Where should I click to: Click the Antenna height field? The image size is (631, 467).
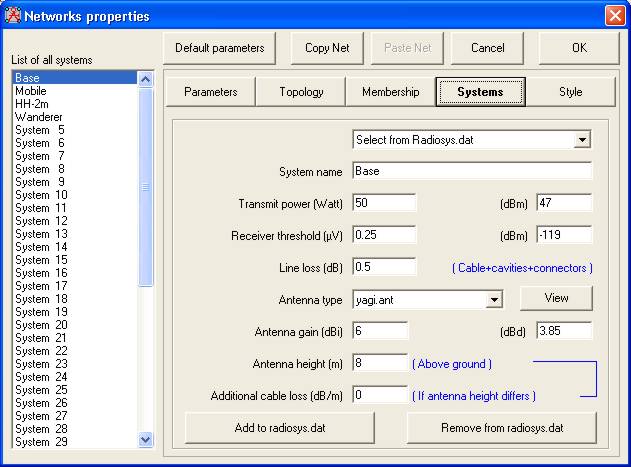[380, 363]
